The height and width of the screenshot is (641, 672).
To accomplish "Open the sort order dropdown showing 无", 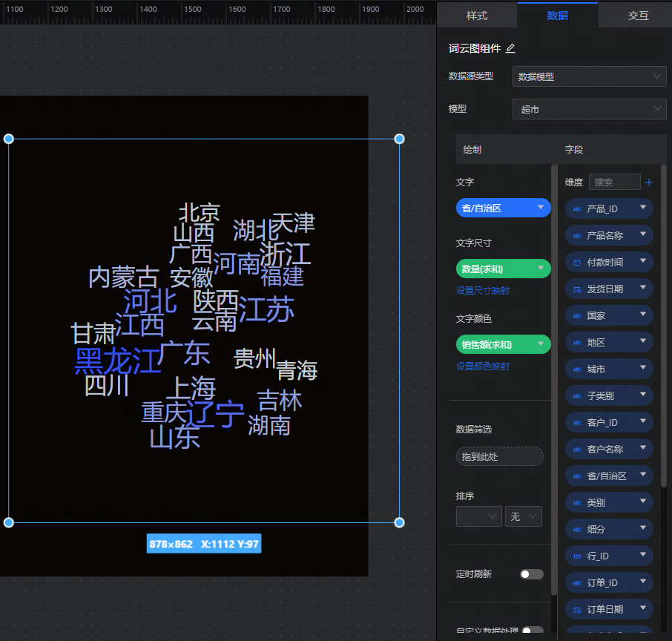I will 523,516.
